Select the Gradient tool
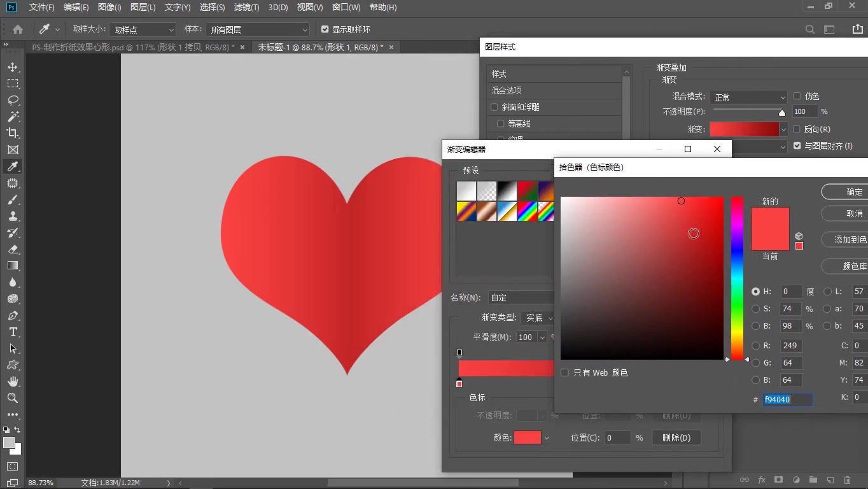Viewport: 868px width, 489px height. click(13, 266)
